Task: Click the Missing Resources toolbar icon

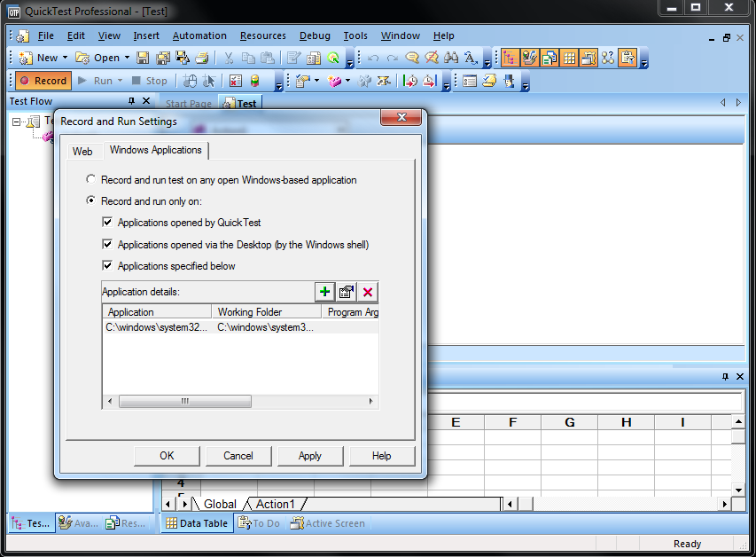Action: pyautogui.click(x=609, y=58)
